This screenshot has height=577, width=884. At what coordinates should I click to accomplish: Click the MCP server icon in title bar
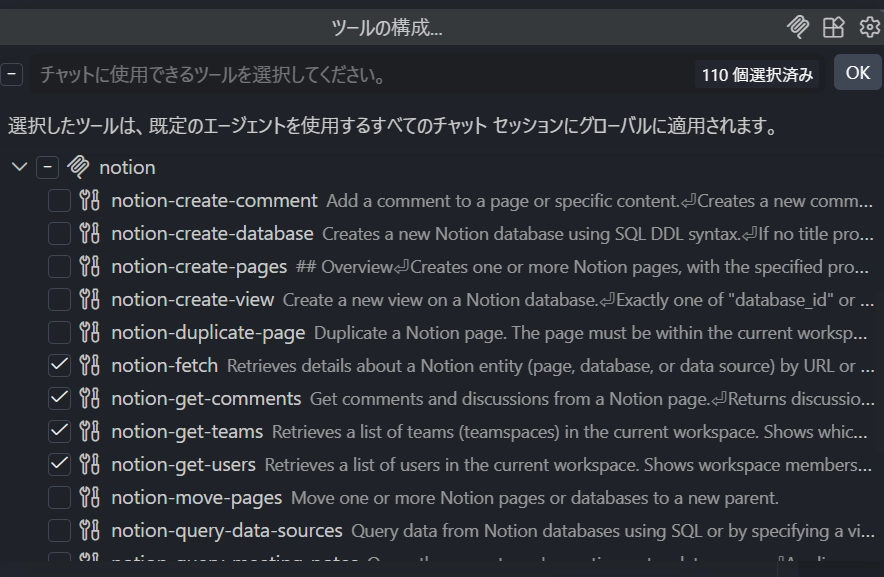pyautogui.click(x=798, y=27)
